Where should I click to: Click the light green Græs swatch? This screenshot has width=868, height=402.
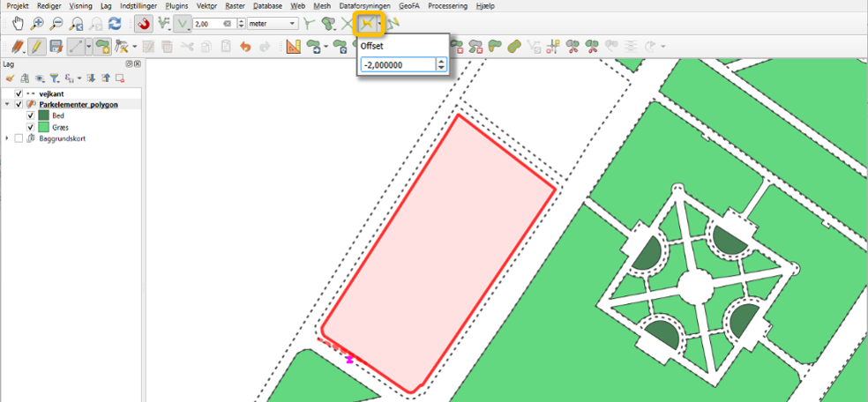coord(44,127)
